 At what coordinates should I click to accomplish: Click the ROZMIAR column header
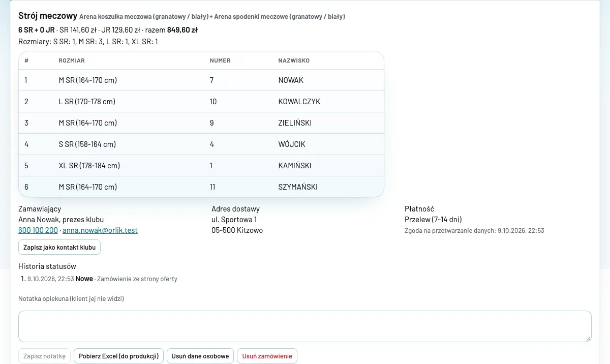click(x=72, y=60)
